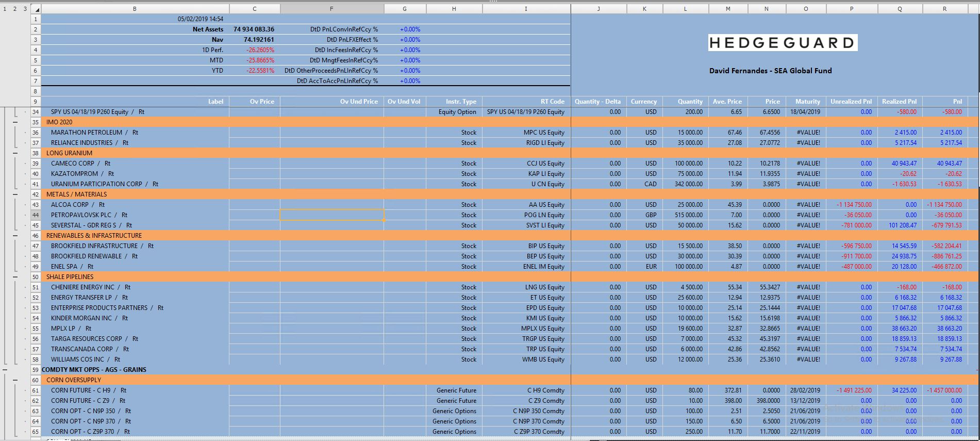980x441 pixels.
Task: Click the MPLX LP Pnl value 38 663.20
Action: [x=945, y=329]
